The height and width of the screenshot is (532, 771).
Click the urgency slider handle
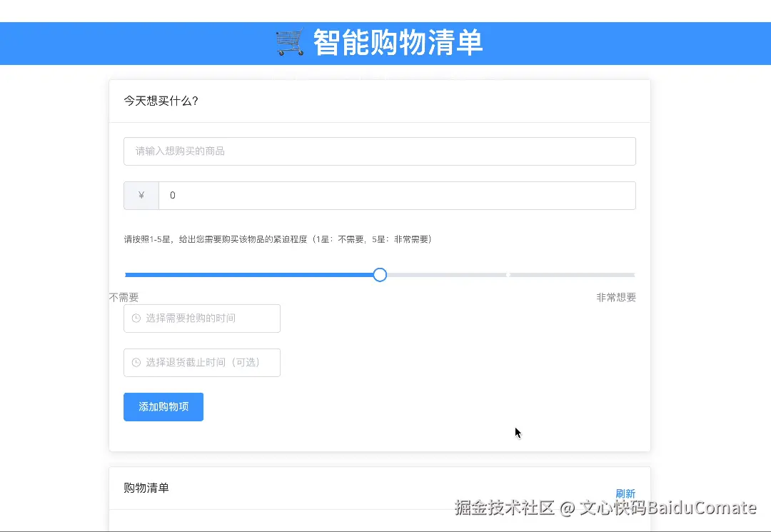(x=380, y=275)
